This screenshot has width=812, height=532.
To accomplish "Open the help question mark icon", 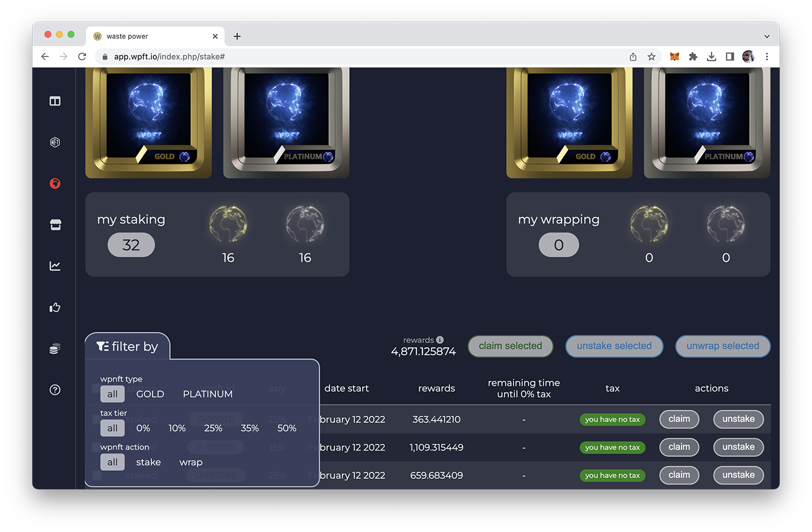I will [x=55, y=390].
